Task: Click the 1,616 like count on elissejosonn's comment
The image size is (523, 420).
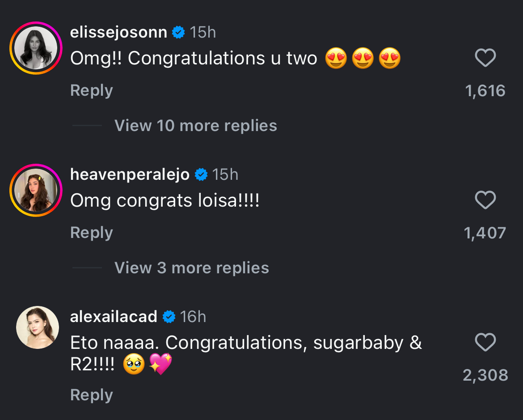Action: point(485,90)
